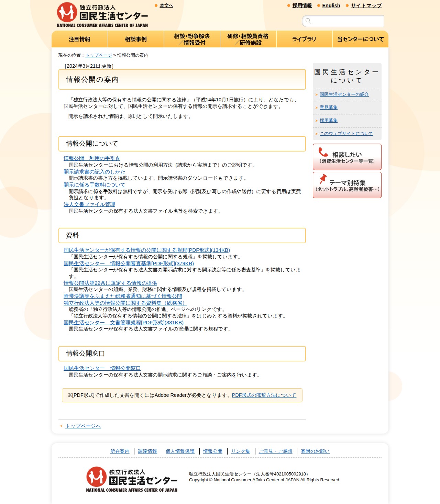Click the 情報公開について section heading
The width and height of the screenshot is (440, 504).
pyautogui.click(x=182, y=144)
